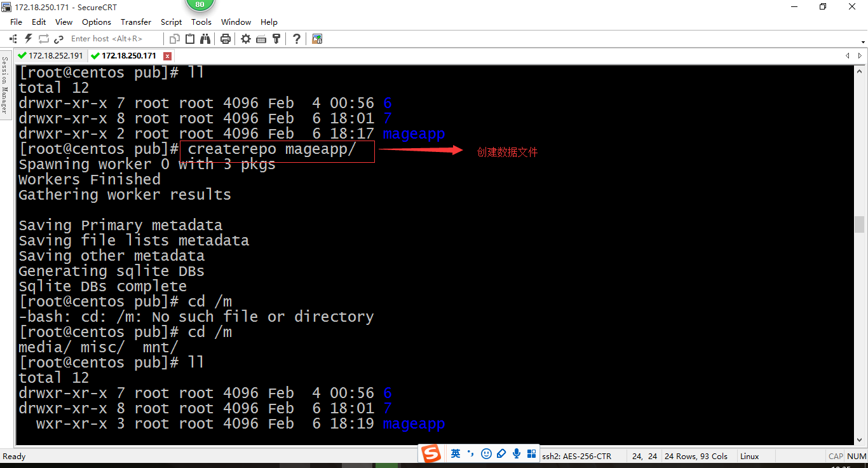Click the Reconnect arrows icon
This screenshot has height=468, width=868.
(x=44, y=39)
